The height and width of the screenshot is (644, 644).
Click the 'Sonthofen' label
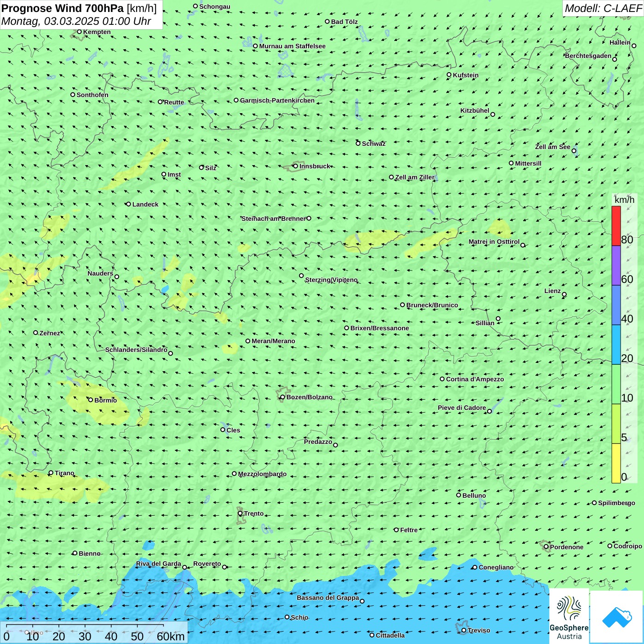tap(92, 95)
